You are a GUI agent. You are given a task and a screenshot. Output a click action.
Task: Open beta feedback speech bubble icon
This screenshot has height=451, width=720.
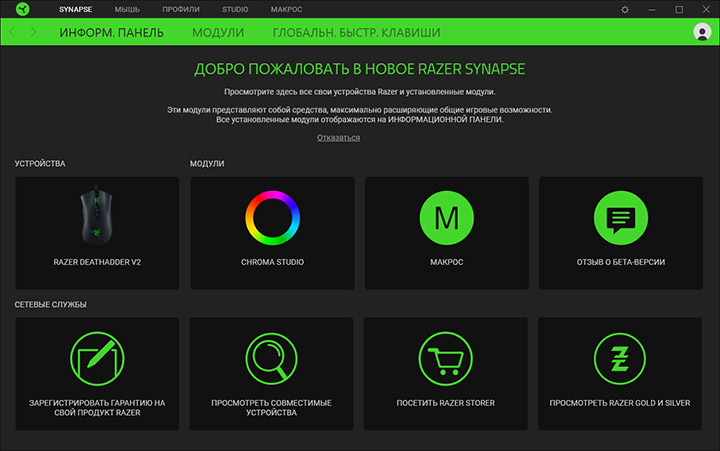coord(620,218)
